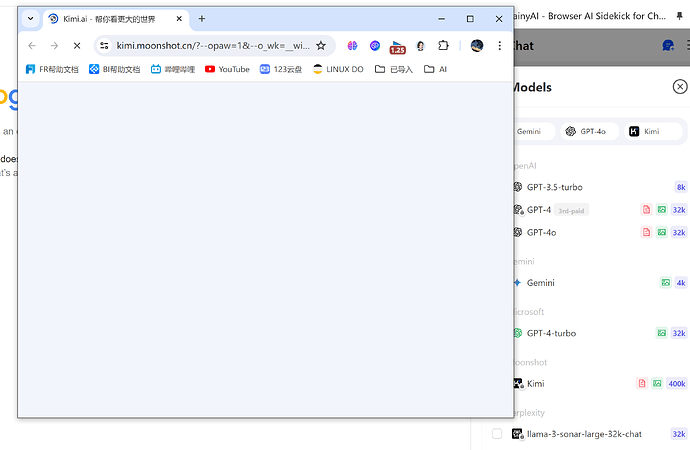Click the 400k badge on Kimi row
This screenshot has height=450, width=690.
[677, 384]
